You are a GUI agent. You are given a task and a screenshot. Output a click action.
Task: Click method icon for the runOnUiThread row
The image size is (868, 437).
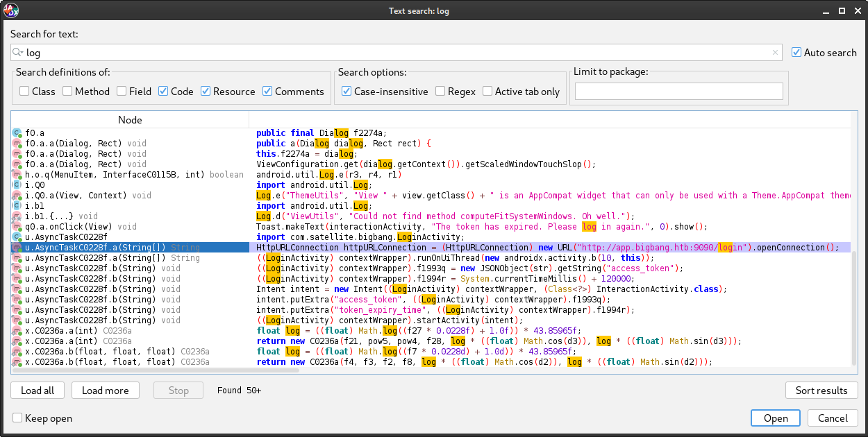click(17, 258)
